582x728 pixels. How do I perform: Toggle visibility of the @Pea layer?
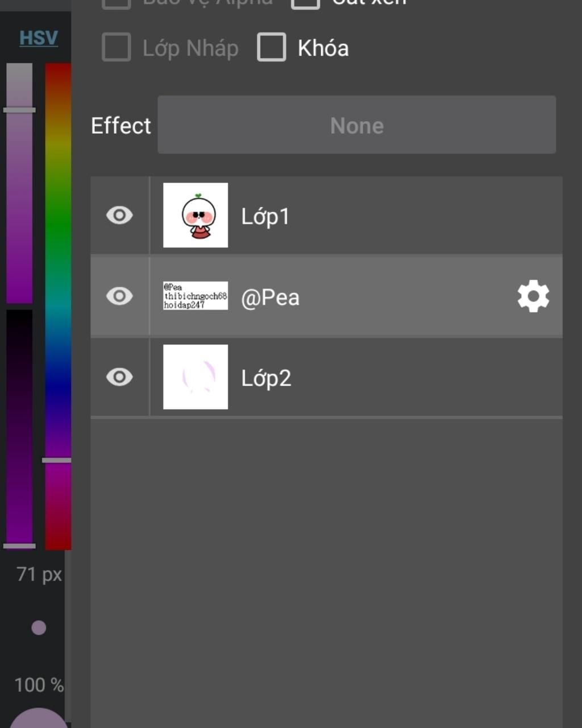pos(119,296)
